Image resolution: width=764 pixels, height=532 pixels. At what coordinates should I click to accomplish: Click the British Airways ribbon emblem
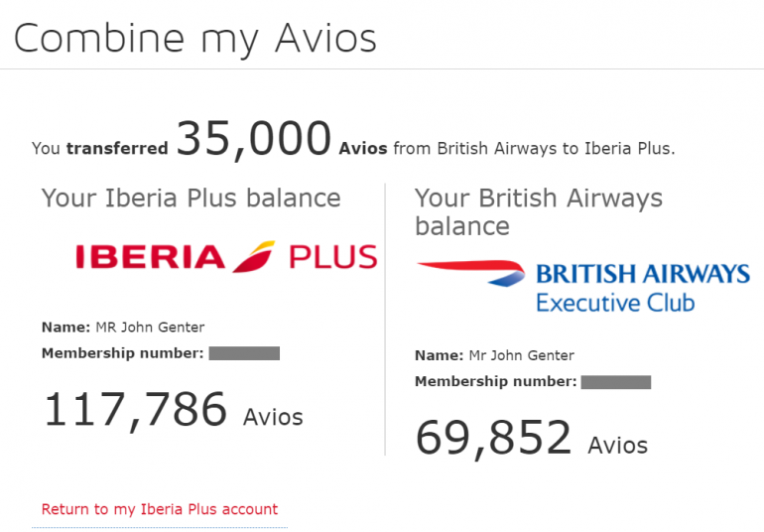tap(470, 272)
